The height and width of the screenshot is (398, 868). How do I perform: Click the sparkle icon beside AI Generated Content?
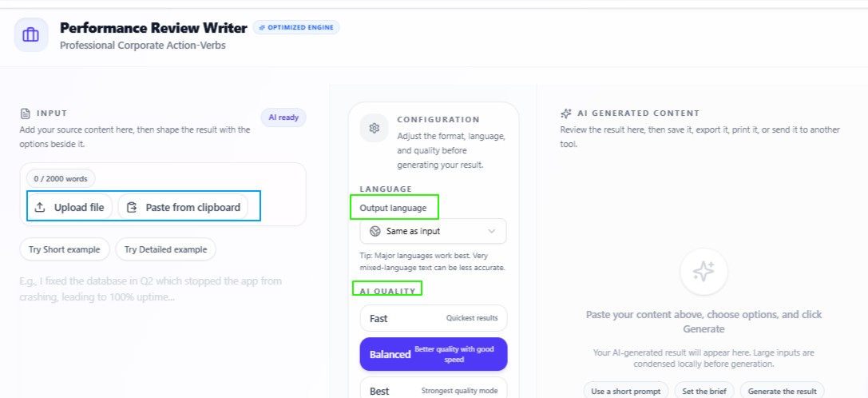[565, 113]
